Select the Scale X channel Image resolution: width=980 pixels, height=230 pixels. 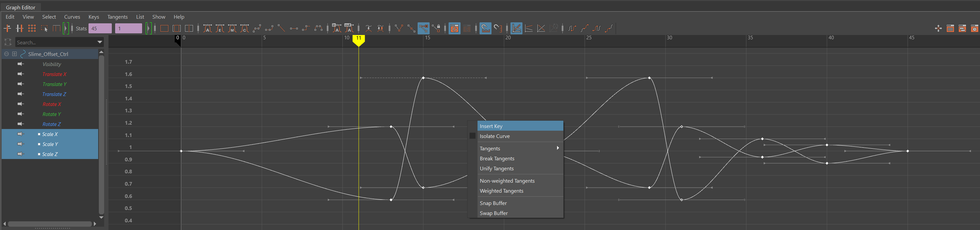[x=50, y=134]
